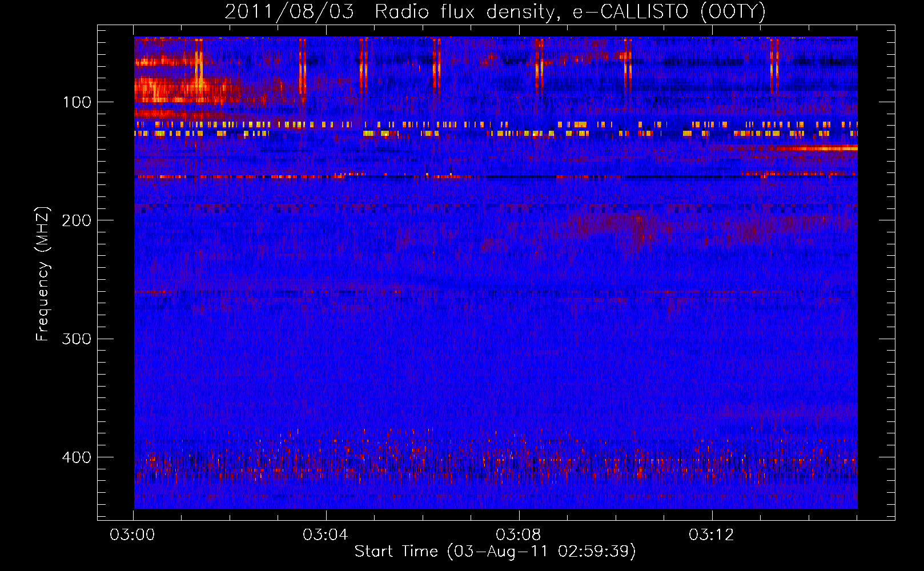The width and height of the screenshot is (924, 571).
Task: Click the 'Frequency (MHZ)' axis label
Action: (x=43, y=274)
